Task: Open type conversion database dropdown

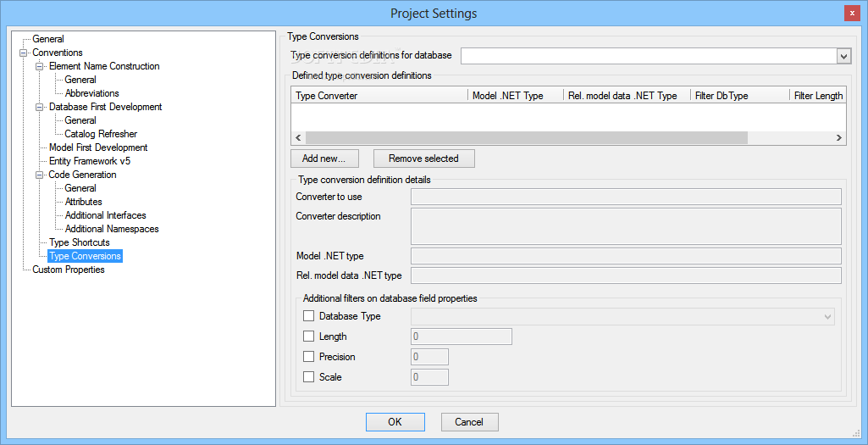Action: [843, 55]
